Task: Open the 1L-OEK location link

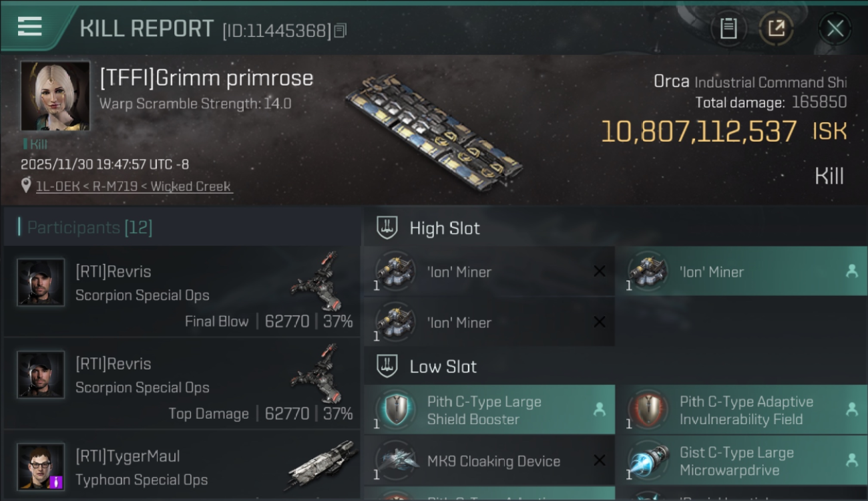Action: (x=134, y=186)
